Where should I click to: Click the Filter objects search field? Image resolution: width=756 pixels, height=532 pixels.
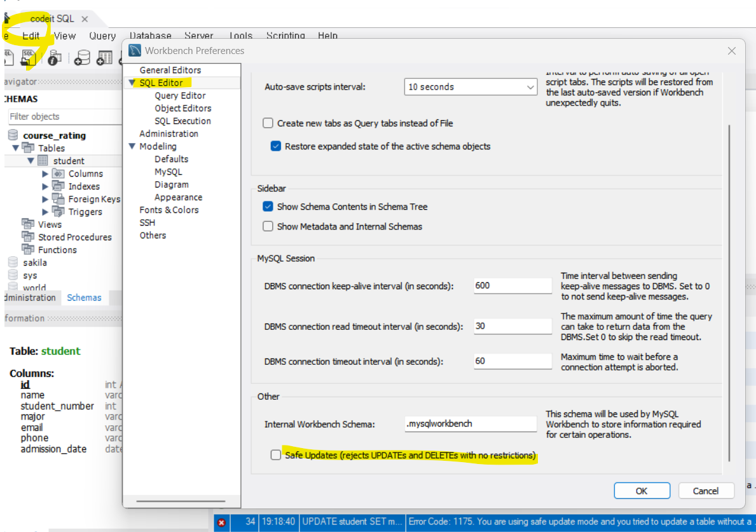click(64, 116)
